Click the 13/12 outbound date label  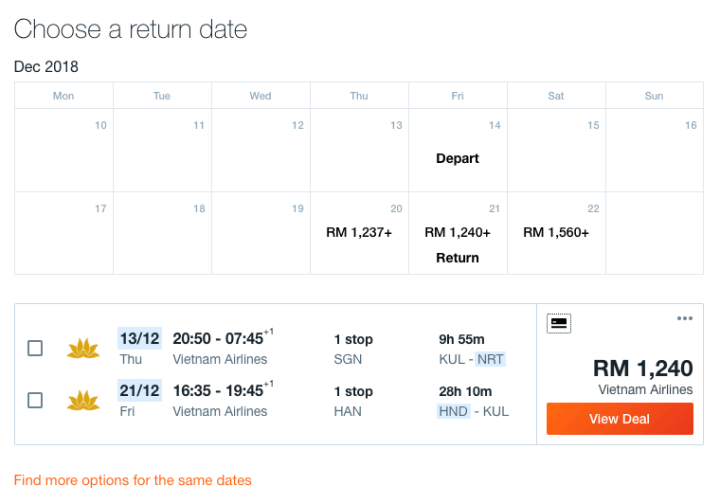(139, 338)
